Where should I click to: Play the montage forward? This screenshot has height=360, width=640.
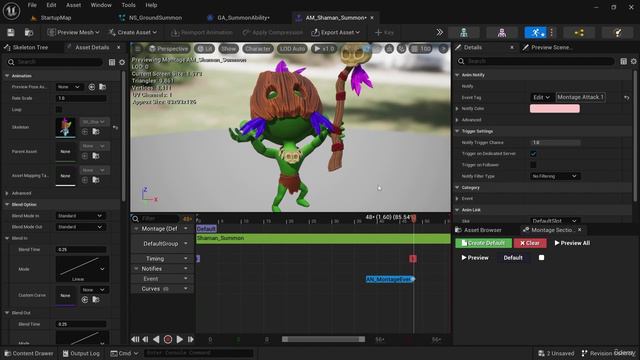[x=179, y=340]
